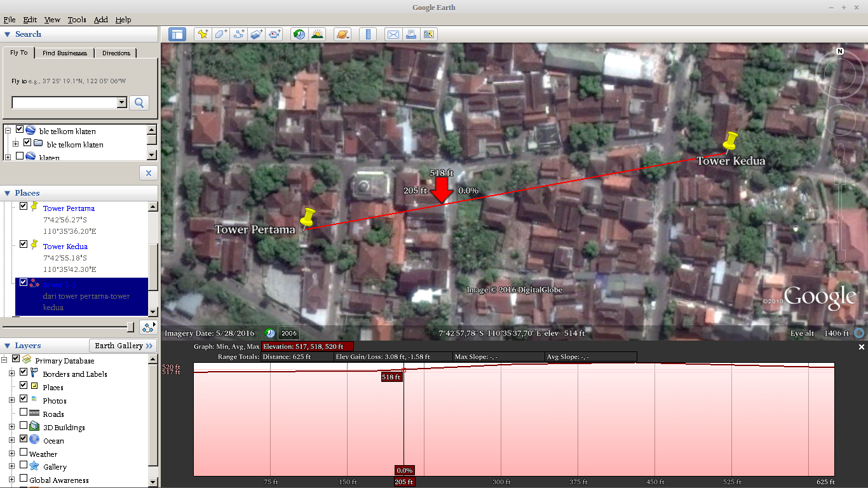Uncheck the Tower Pertama placemark
Viewport: 868px width, 488px height.
(x=24, y=206)
